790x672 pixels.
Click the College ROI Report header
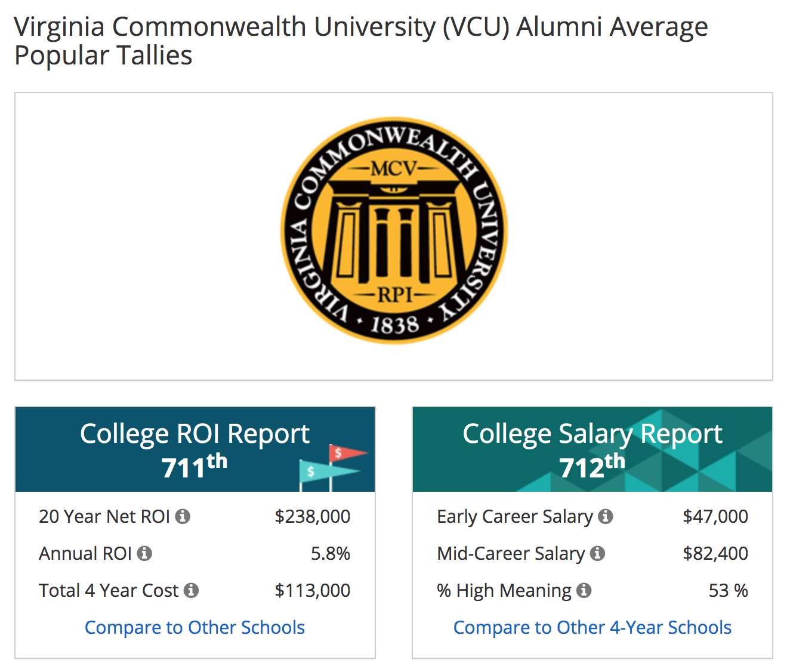(x=195, y=434)
